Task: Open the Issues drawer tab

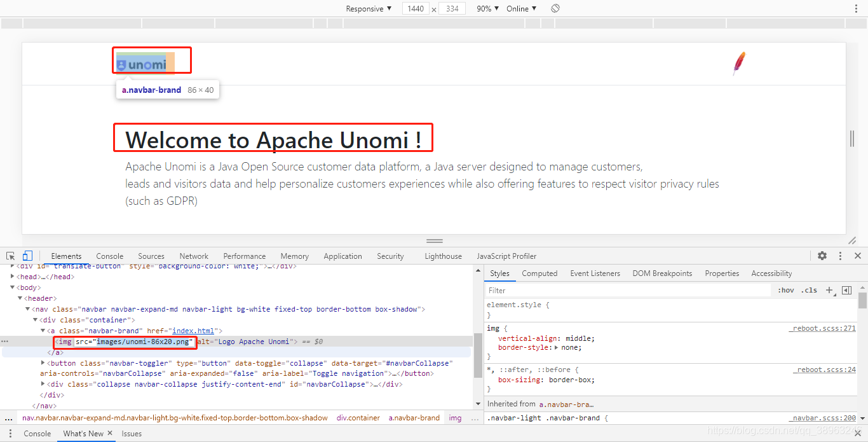Action: (x=132, y=433)
